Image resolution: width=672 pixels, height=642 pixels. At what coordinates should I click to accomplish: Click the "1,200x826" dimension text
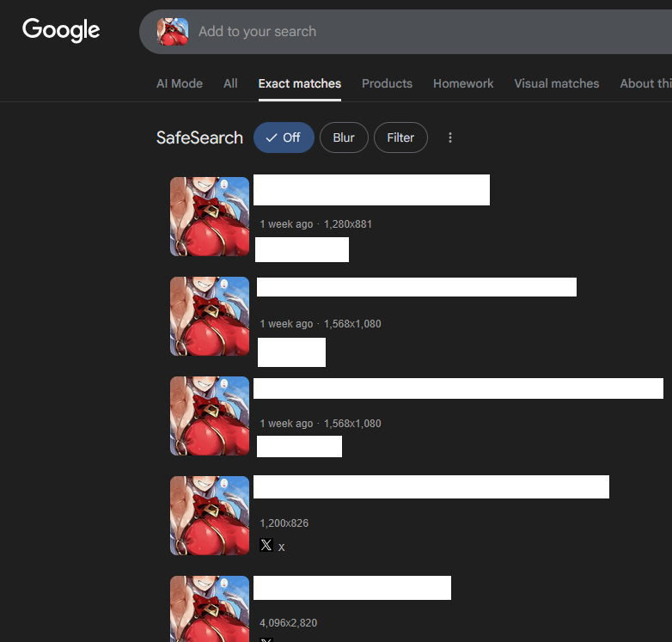click(x=284, y=523)
